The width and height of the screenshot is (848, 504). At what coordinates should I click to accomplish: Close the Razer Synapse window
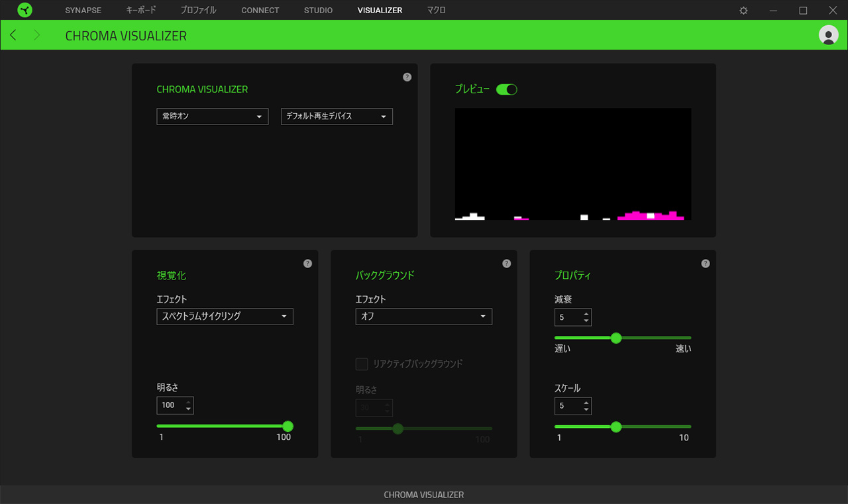coord(833,11)
